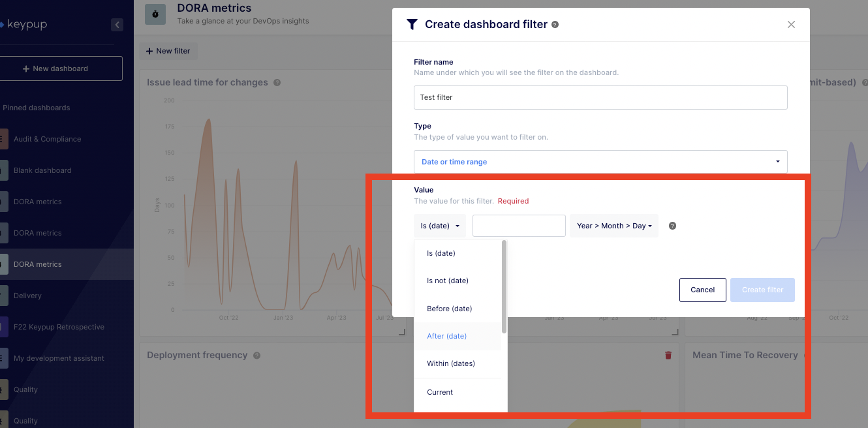
Task: Collapse the sidebar using the chevron arrow
Action: tap(117, 24)
